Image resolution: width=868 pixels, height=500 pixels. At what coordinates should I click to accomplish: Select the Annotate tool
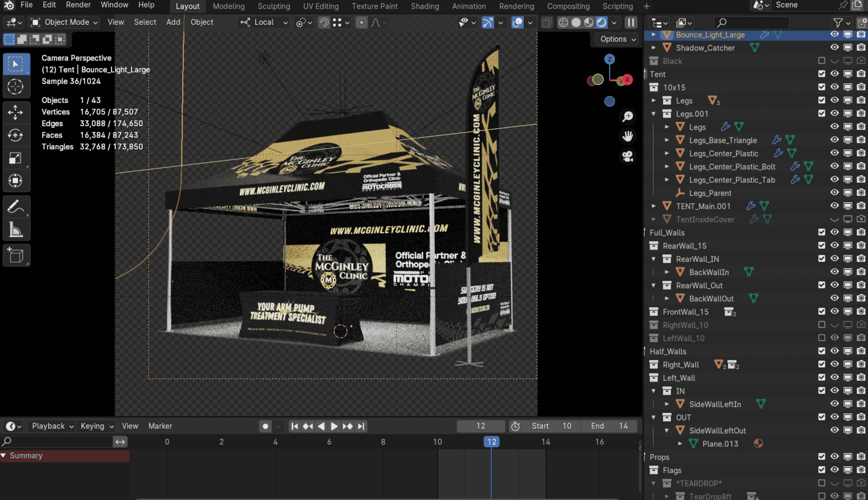click(16, 207)
